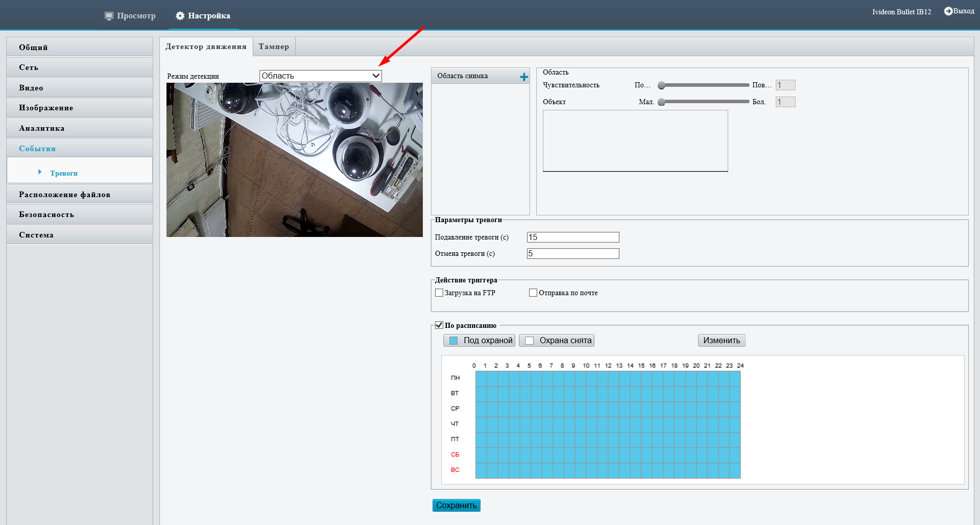Open the Сеть menu section
This screenshot has width=980, height=525.
(x=80, y=67)
